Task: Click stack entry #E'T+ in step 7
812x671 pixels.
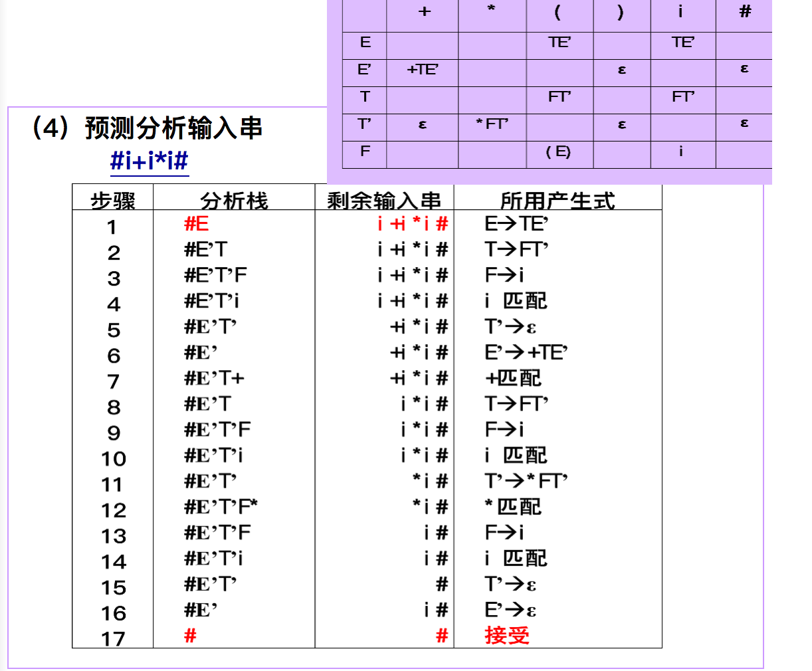Action: (x=214, y=378)
